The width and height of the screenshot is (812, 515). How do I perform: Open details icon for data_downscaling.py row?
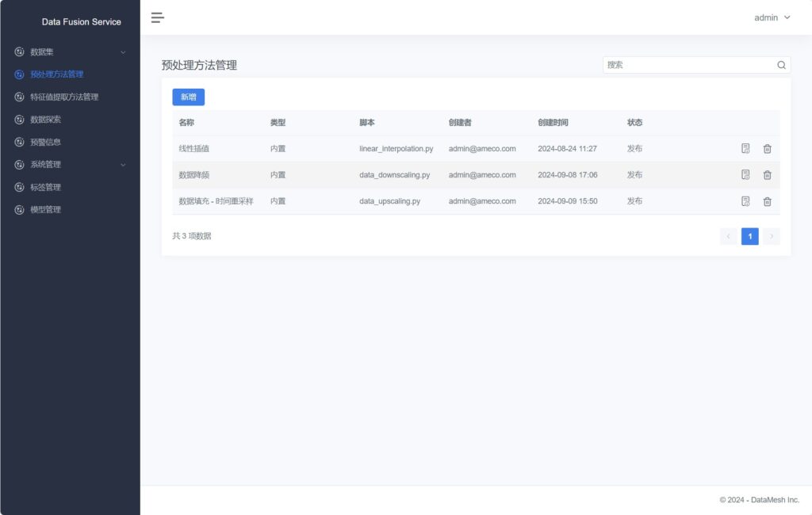point(745,175)
